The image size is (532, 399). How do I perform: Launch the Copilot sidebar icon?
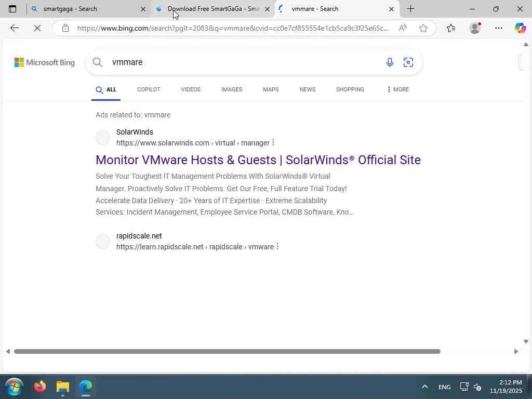coord(520,28)
